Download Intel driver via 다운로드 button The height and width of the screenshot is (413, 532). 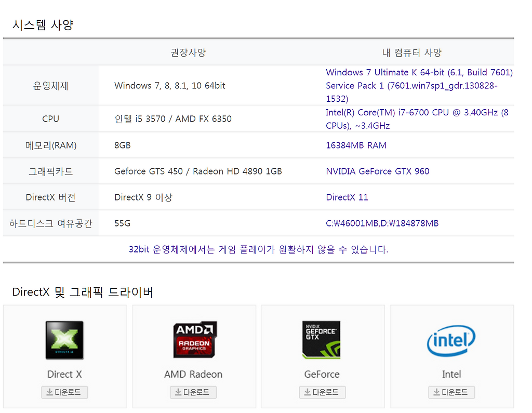(451, 392)
